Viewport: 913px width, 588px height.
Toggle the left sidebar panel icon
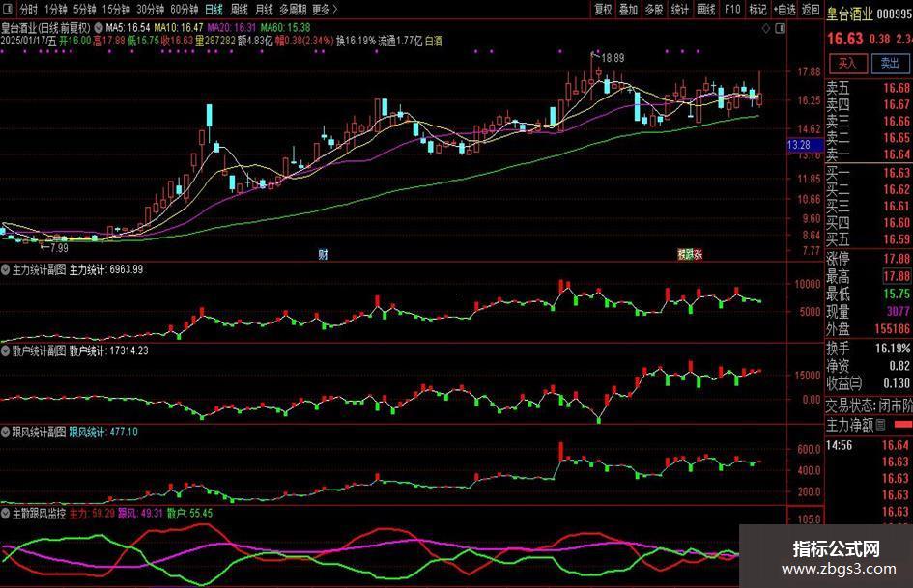click(8, 10)
